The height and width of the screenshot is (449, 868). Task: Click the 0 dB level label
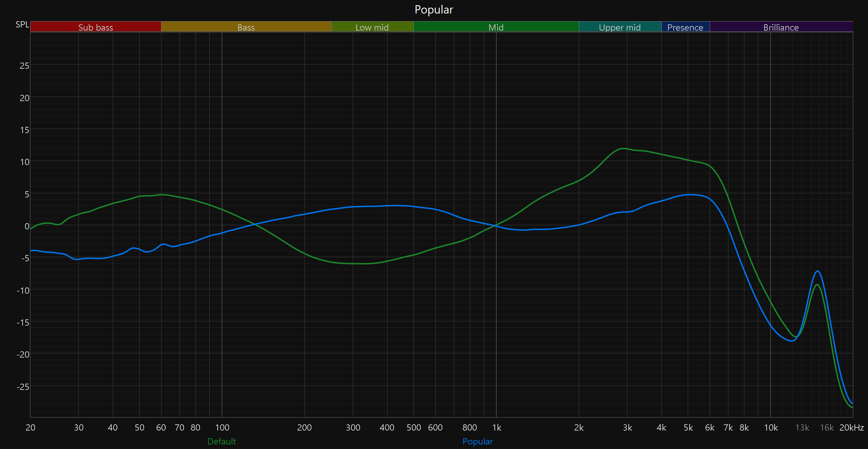[27, 226]
